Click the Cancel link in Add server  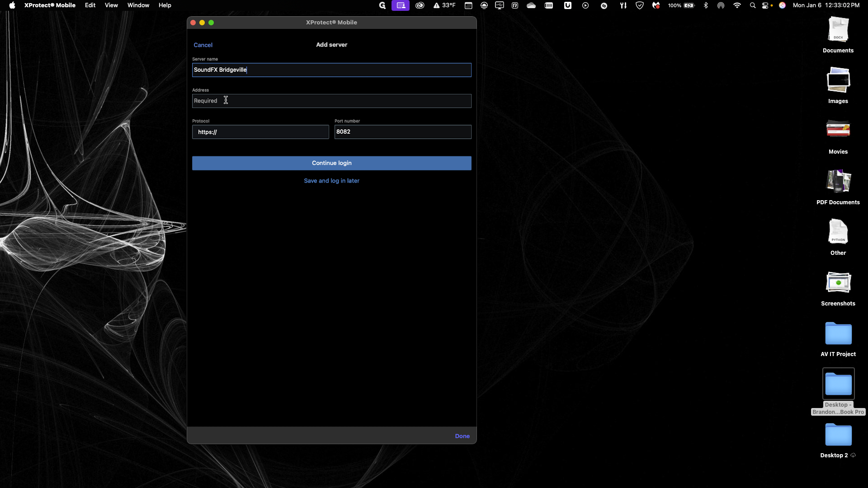click(x=203, y=45)
